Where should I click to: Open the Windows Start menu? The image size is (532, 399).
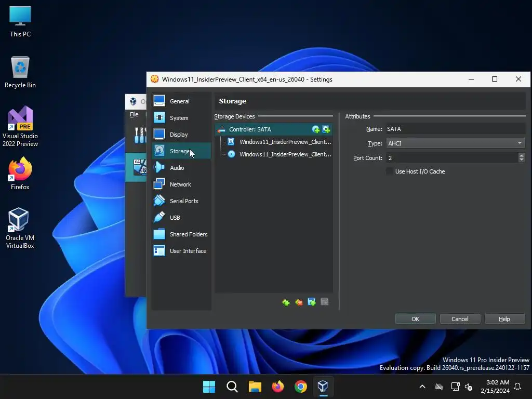pyautogui.click(x=209, y=387)
